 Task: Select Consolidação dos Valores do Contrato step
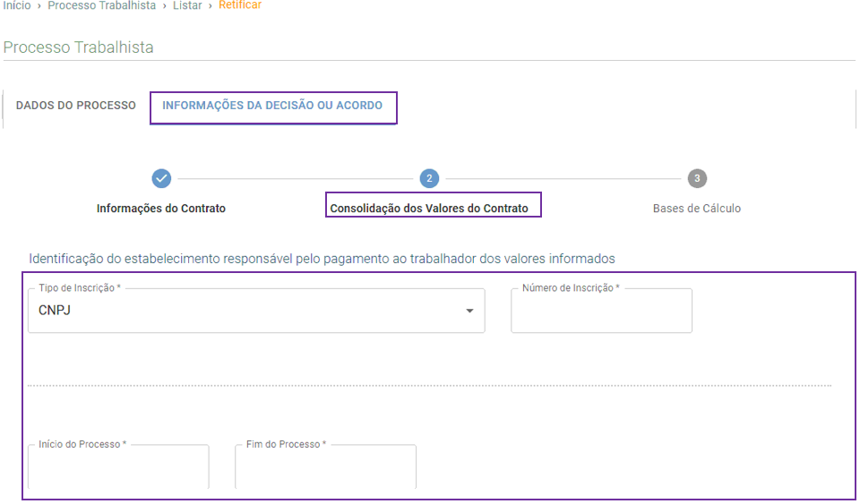point(429,209)
